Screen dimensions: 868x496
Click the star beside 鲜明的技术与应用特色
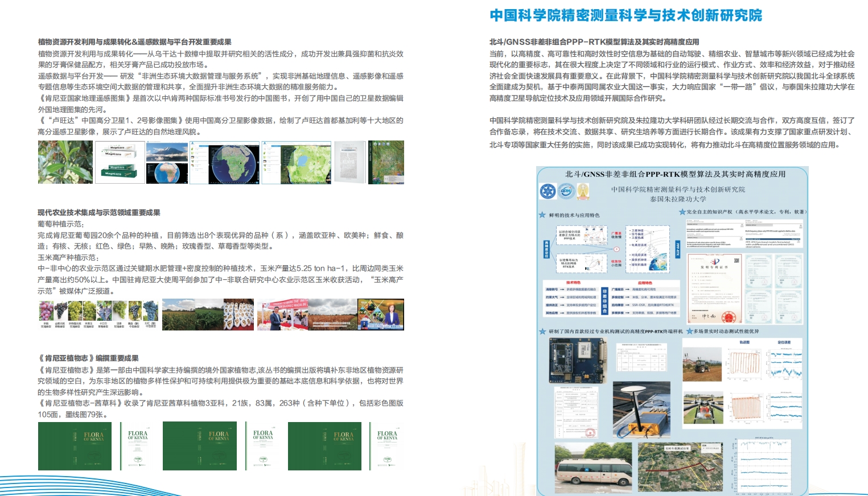542,215
